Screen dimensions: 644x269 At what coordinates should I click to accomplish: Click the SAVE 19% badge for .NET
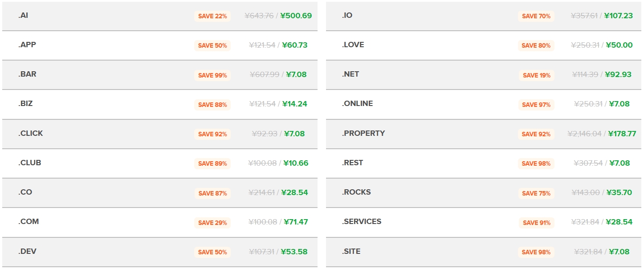[536, 75]
